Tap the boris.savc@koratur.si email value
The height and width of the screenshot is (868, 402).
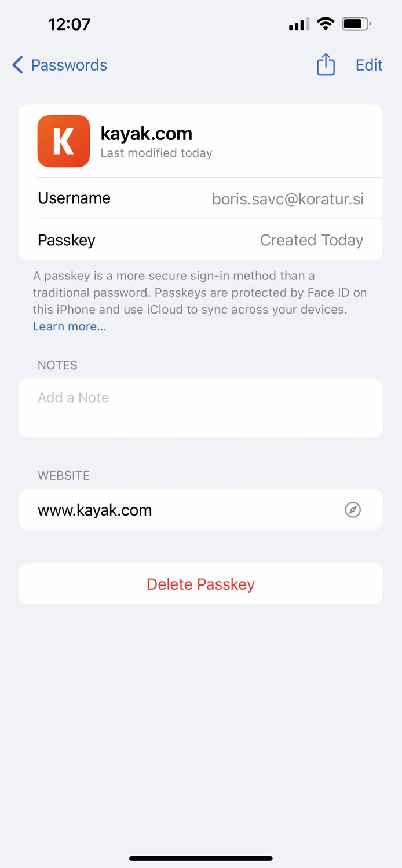click(x=288, y=199)
